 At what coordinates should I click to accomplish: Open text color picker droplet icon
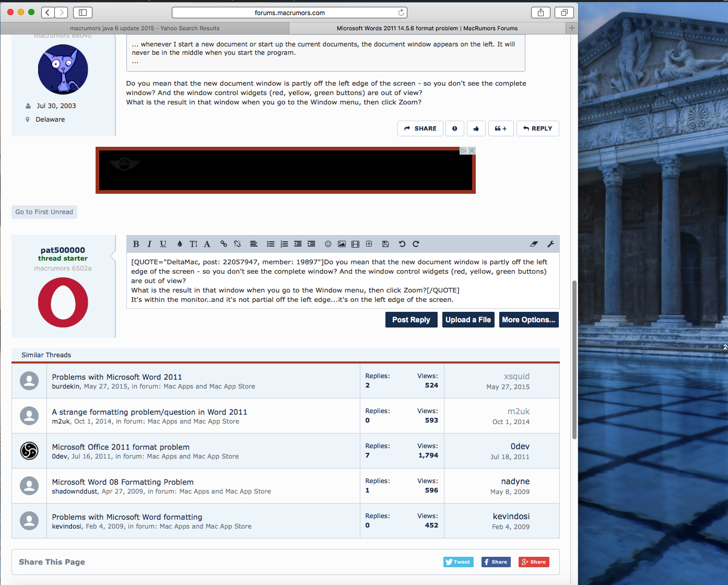click(x=180, y=244)
